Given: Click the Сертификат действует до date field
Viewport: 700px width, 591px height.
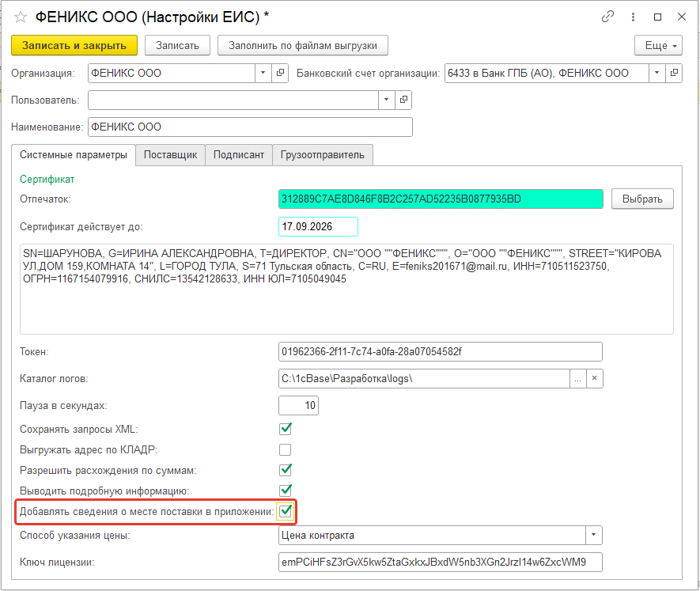Looking at the screenshot, I should (x=318, y=226).
